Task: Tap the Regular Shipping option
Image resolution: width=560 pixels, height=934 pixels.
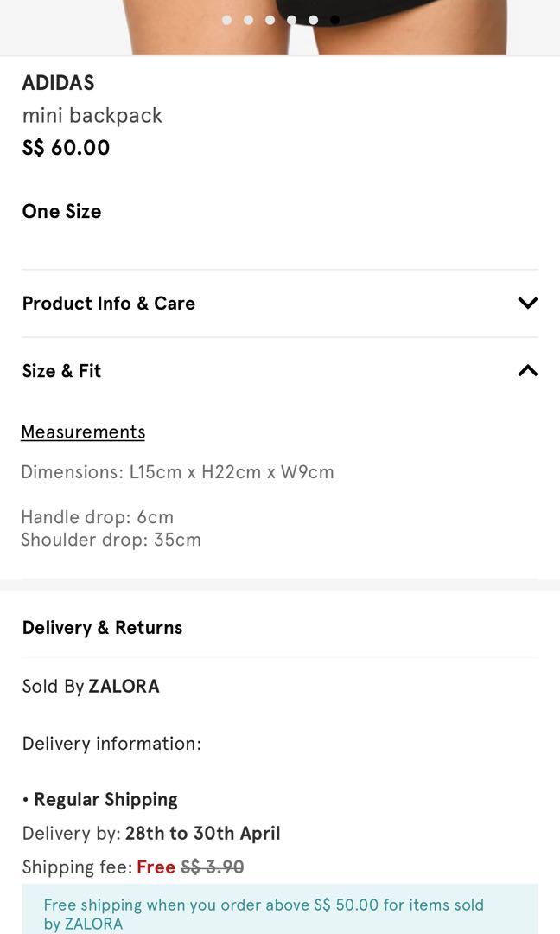Action: (x=105, y=799)
